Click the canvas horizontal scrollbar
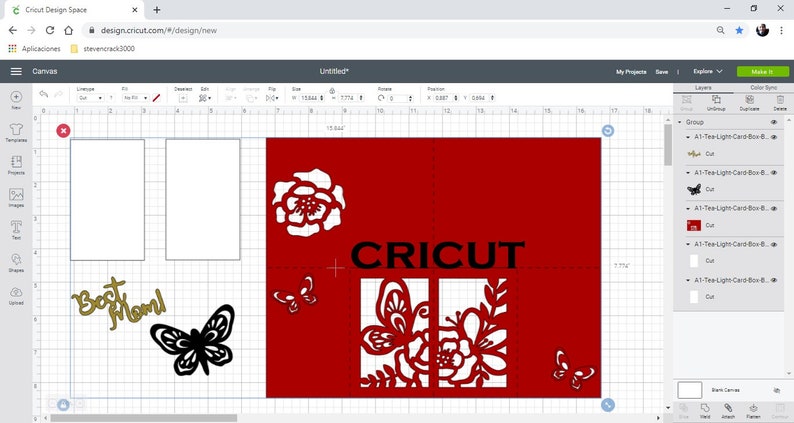Viewport: 794px width, 423px height. tap(143, 418)
